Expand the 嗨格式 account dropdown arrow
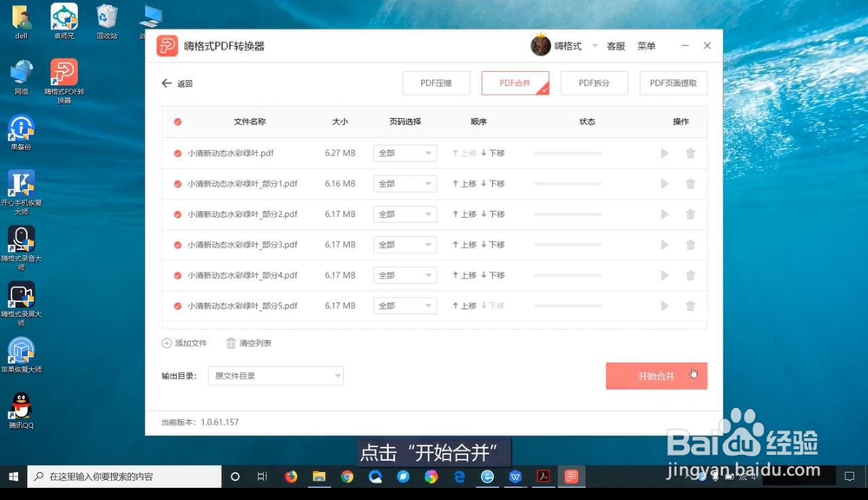 pyautogui.click(x=595, y=46)
